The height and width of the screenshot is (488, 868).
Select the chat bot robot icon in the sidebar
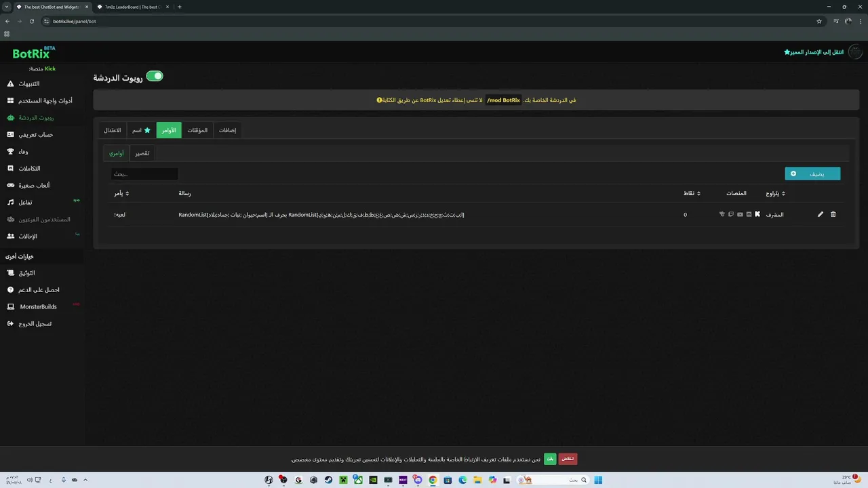click(x=10, y=118)
